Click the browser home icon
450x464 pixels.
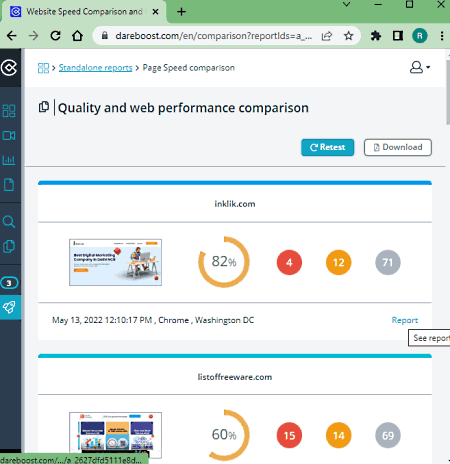[77, 36]
